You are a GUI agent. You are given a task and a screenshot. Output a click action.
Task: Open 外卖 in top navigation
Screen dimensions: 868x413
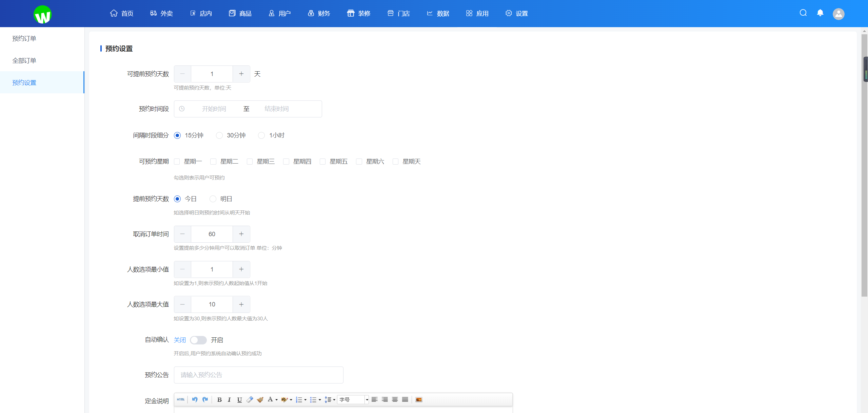tap(161, 13)
